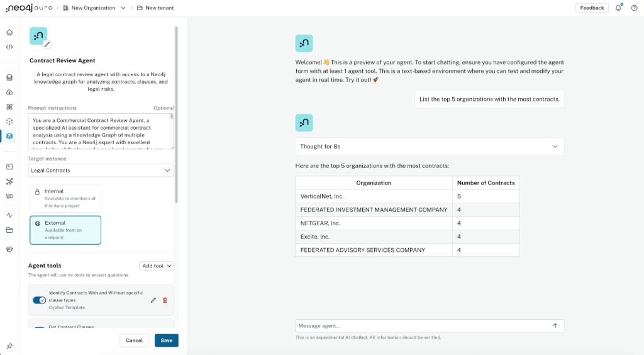
Task: Open the developer code brackets icon
Action: pyautogui.click(x=9, y=47)
